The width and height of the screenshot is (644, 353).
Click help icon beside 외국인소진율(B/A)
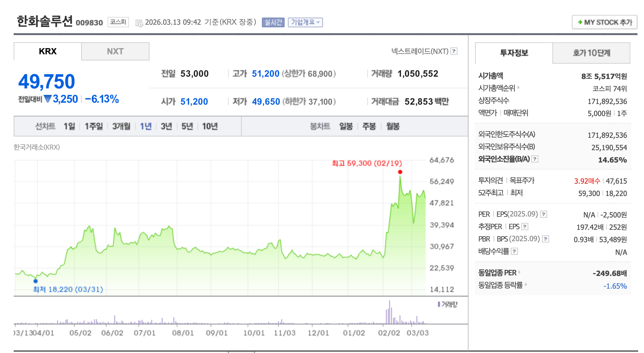(535, 159)
